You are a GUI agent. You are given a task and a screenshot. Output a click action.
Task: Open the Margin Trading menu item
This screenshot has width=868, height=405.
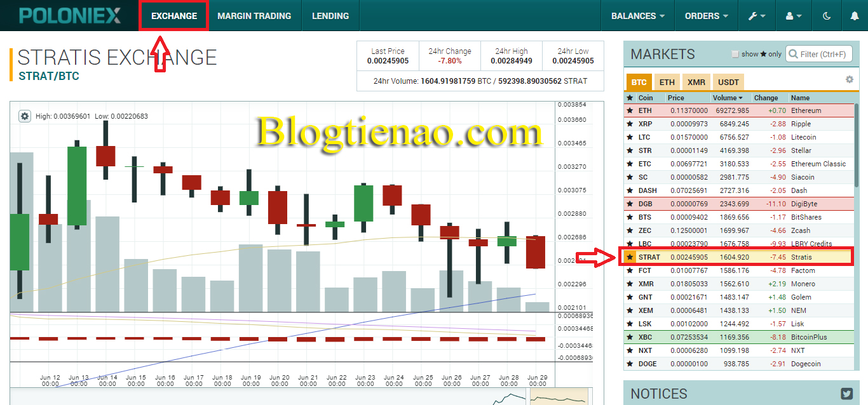pyautogui.click(x=254, y=16)
